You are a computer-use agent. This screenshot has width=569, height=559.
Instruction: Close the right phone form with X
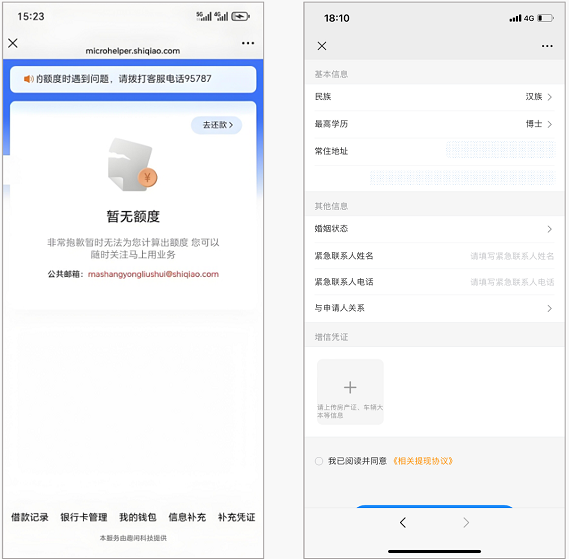point(322,46)
